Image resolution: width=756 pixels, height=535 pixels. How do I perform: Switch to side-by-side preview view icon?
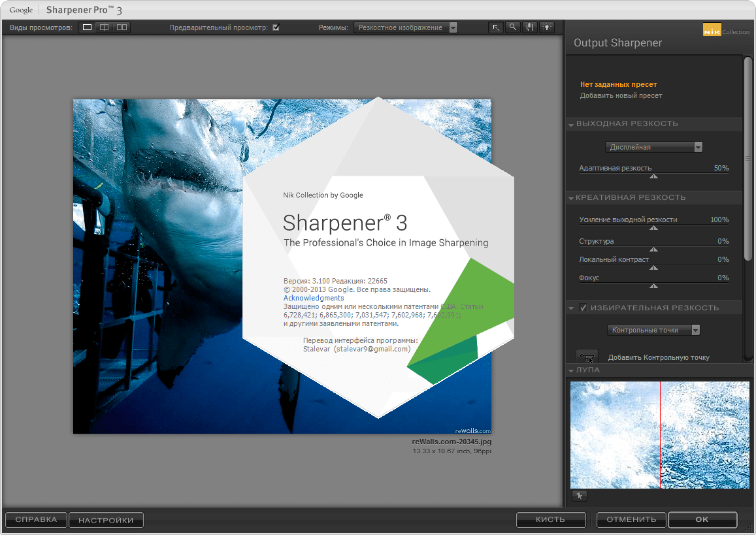point(122,27)
